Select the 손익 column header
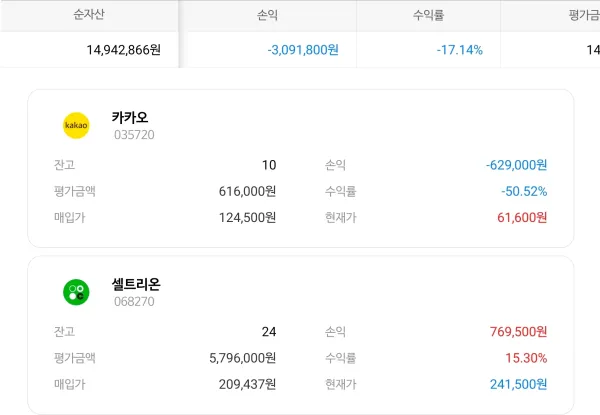This screenshot has height=415, width=600. pos(267,15)
